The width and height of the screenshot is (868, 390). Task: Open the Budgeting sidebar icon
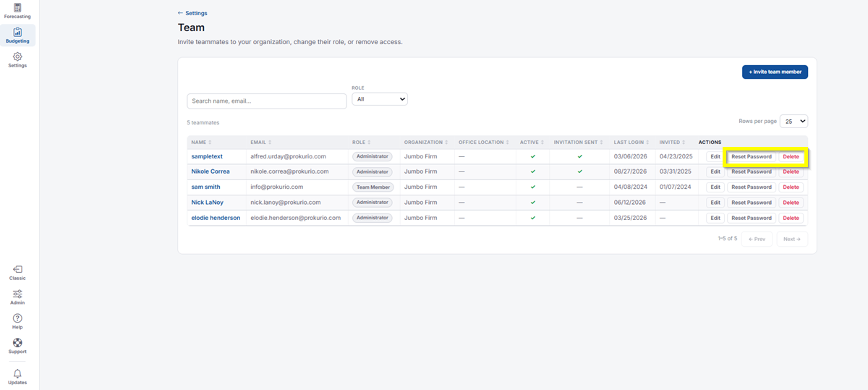pyautogui.click(x=17, y=35)
